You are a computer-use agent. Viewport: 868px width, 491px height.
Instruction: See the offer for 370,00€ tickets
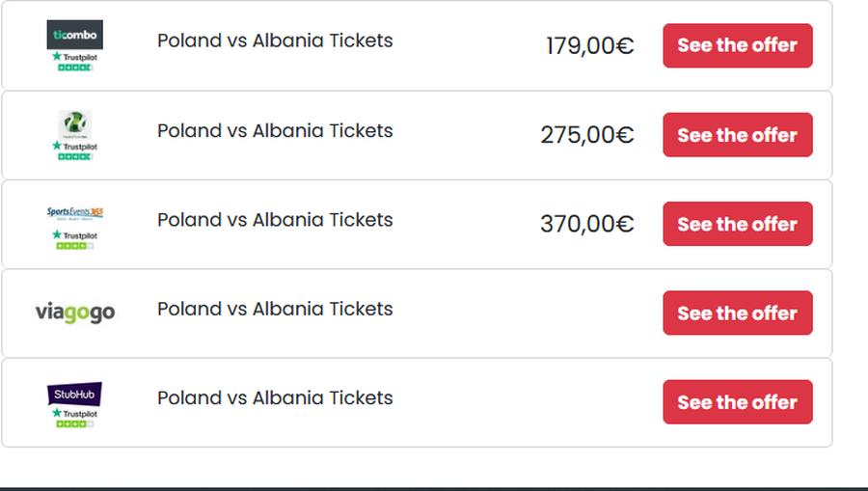(x=737, y=224)
